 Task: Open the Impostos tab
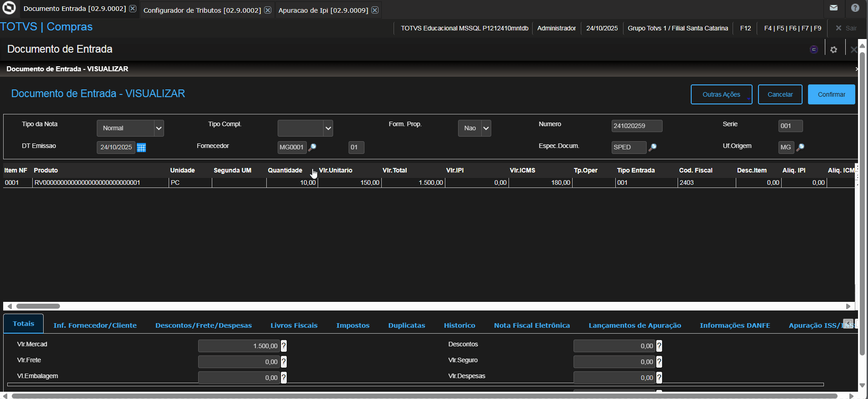(x=353, y=325)
